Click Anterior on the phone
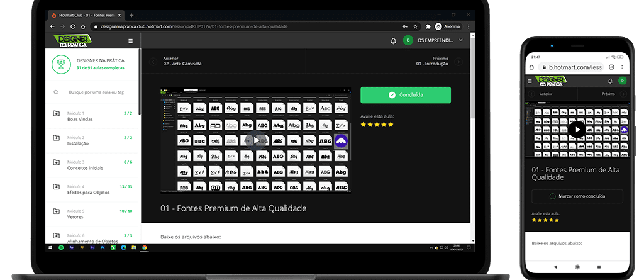This screenshot has width=644, height=280. [547, 94]
